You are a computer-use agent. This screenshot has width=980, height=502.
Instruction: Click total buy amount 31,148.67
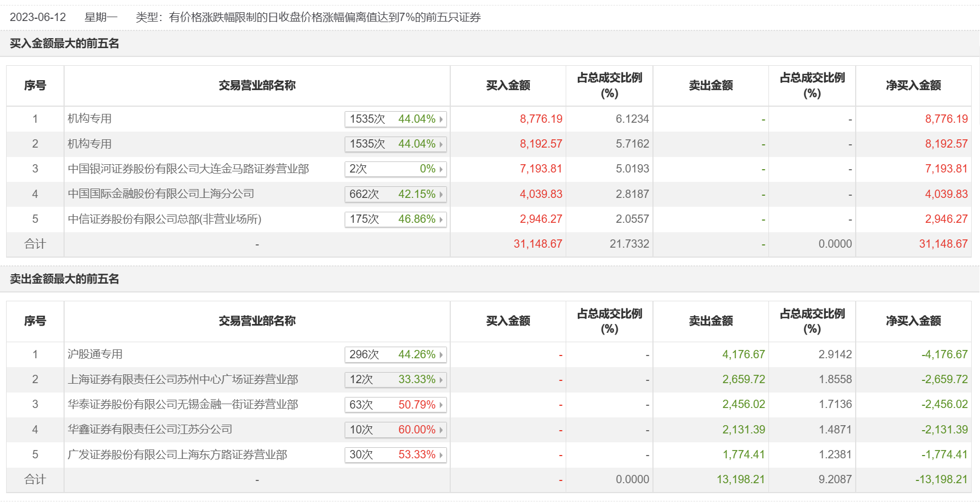click(x=538, y=244)
